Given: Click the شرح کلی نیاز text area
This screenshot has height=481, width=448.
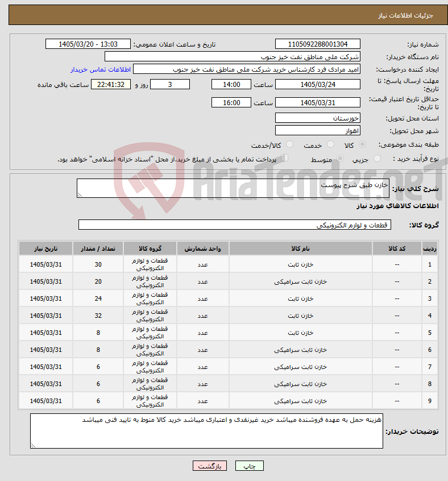Looking at the screenshot, I should pos(233,188).
